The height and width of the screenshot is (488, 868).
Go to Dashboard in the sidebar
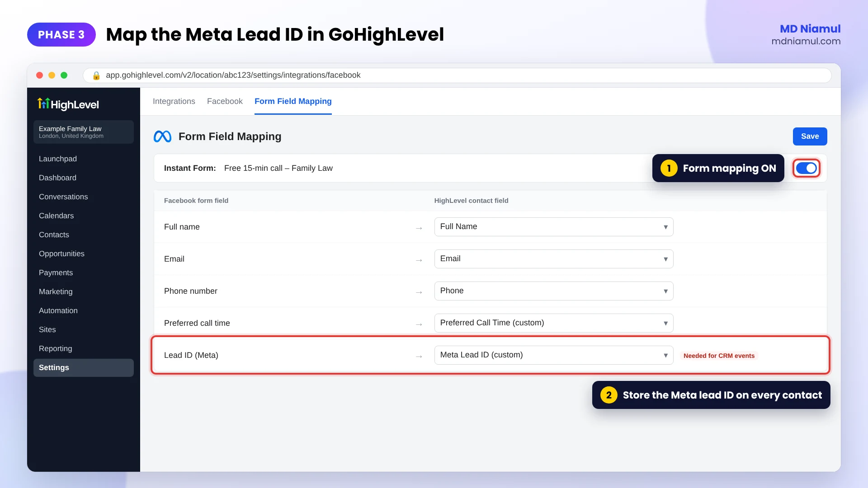[84, 178]
